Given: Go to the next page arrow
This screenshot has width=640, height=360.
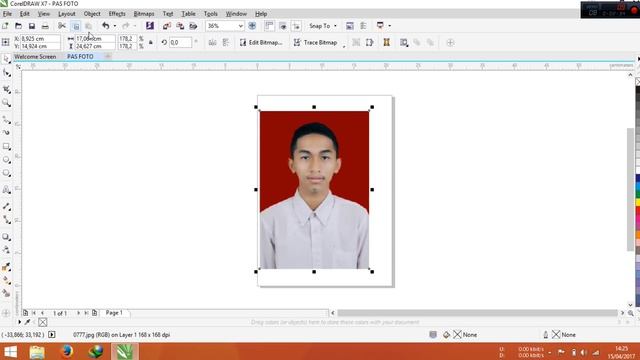Looking at the screenshot, I should click(x=78, y=313).
